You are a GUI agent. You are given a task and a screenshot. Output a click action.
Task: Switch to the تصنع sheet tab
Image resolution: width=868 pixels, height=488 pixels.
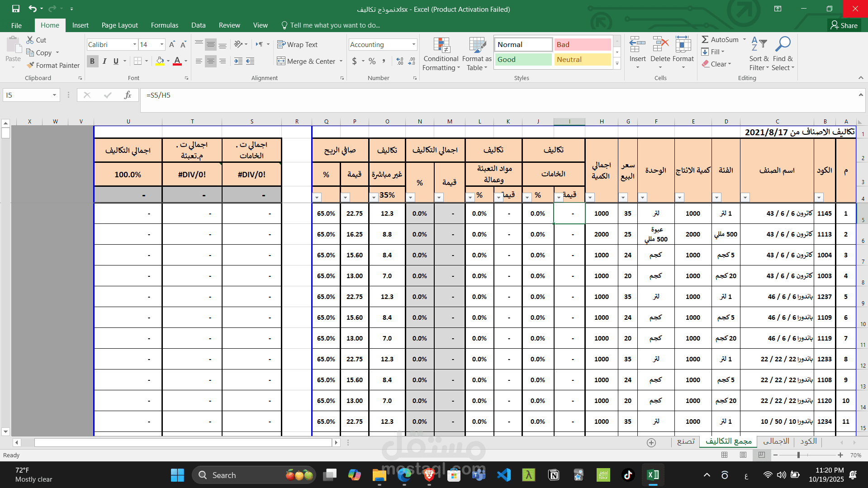(x=686, y=441)
